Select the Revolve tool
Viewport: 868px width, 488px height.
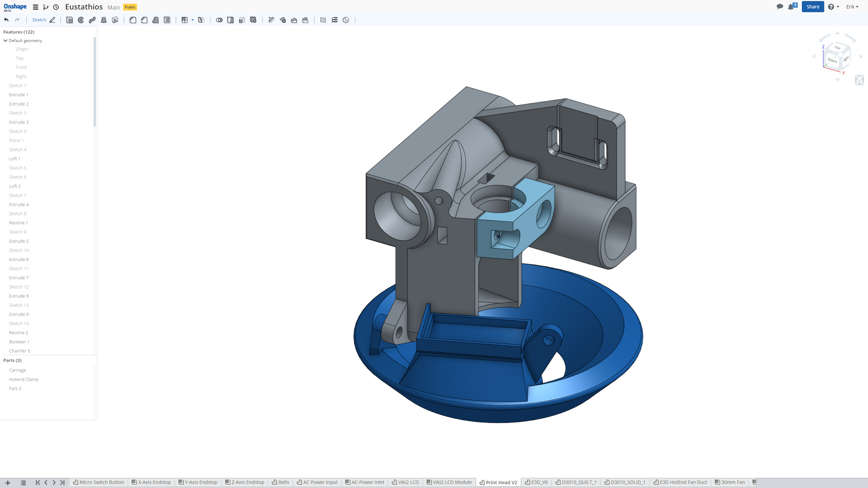tap(81, 20)
